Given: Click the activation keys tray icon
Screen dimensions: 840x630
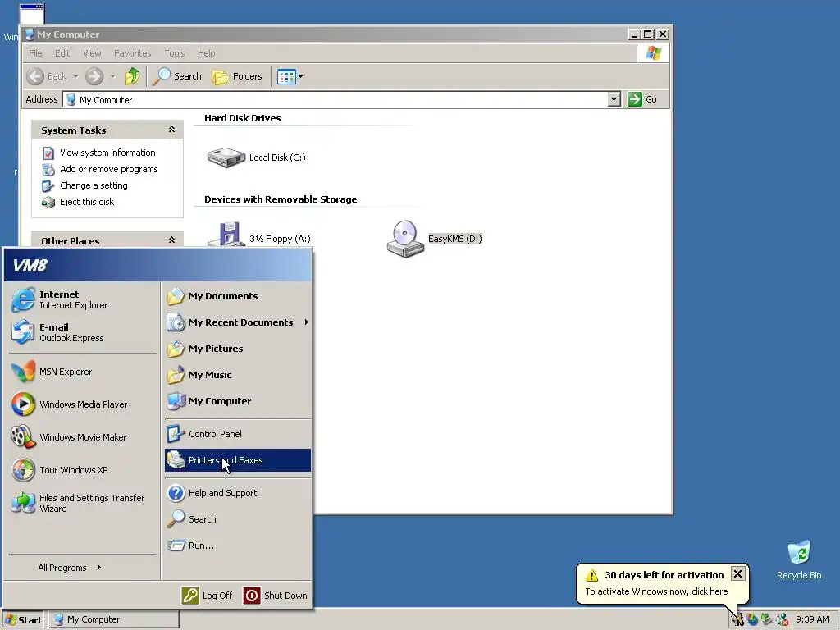Looking at the screenshot, I should [737, 619].
